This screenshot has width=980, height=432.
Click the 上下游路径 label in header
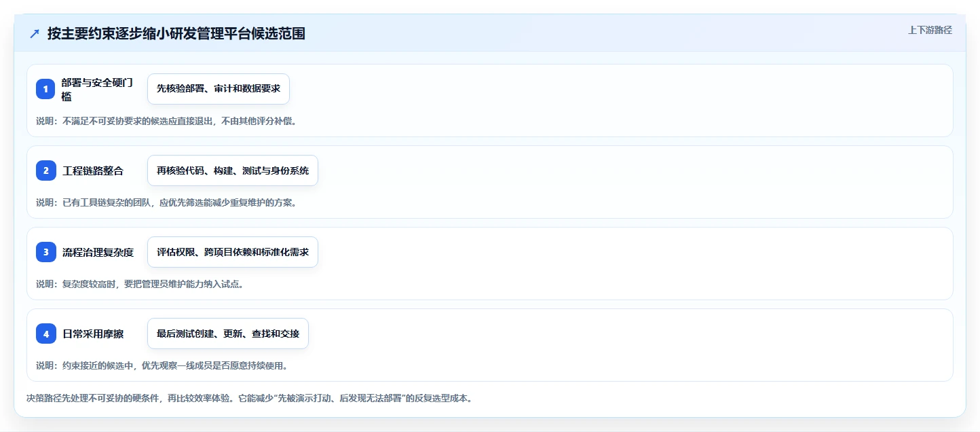point(930,30)
